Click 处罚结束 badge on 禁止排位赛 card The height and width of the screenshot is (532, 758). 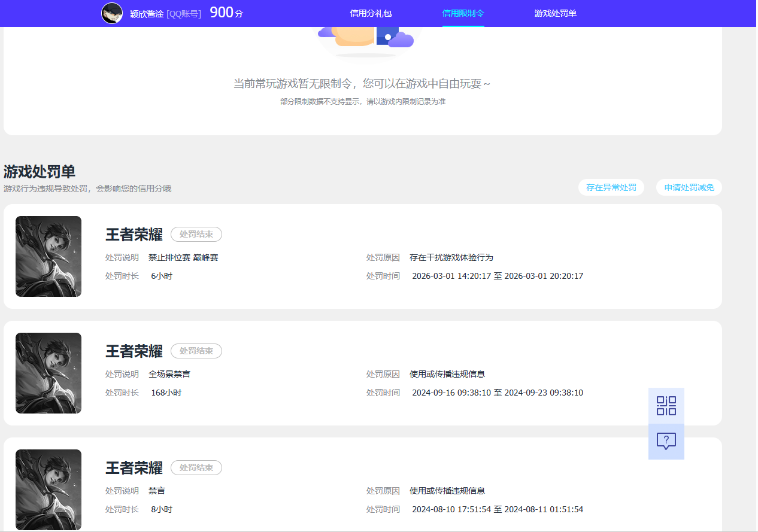(x=196, y=234)
